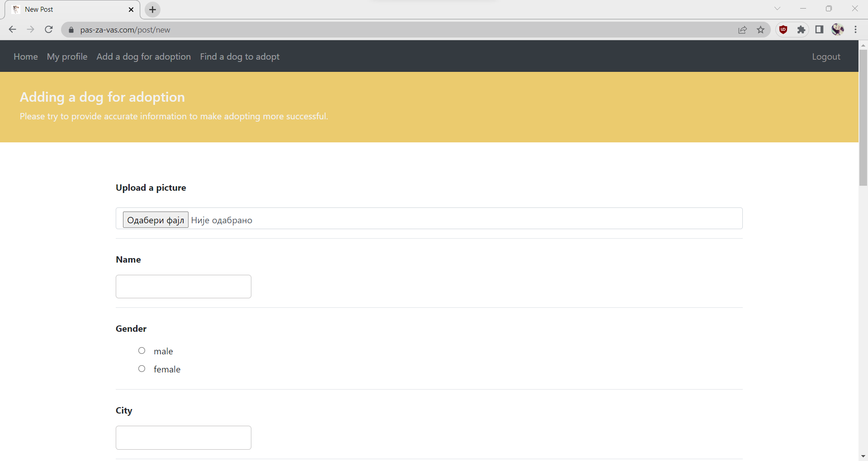Open My profile from the navigation

click(67, 56)
